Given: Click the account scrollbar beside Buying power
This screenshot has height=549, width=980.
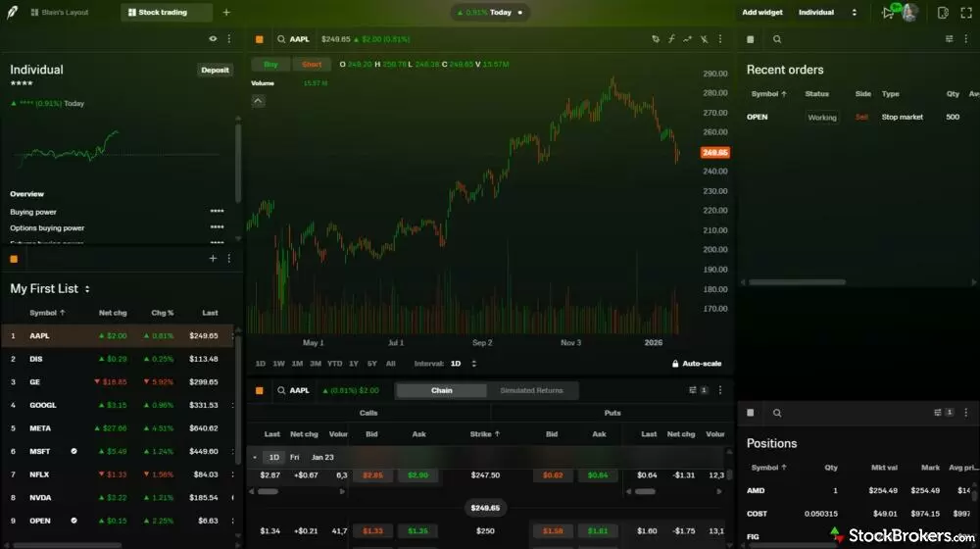Looking at the screenshot, I should tap(237, 163).
